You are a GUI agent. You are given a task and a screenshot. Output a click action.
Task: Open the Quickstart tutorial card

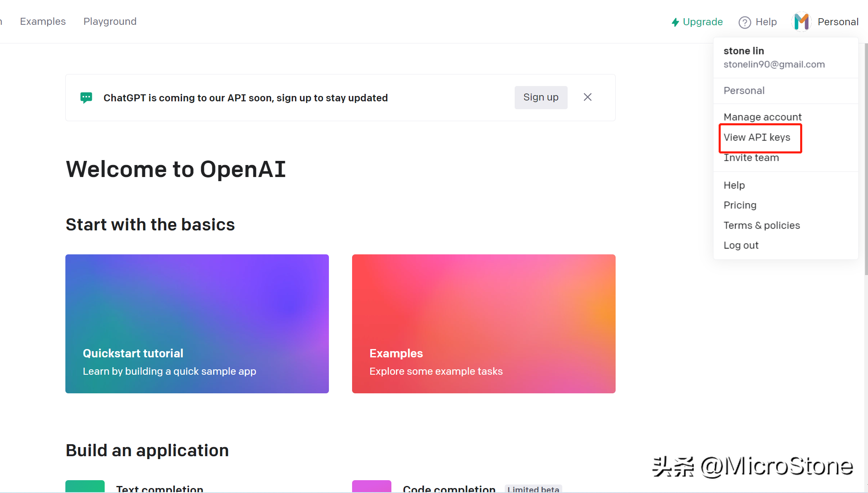[x=197, y=323]
